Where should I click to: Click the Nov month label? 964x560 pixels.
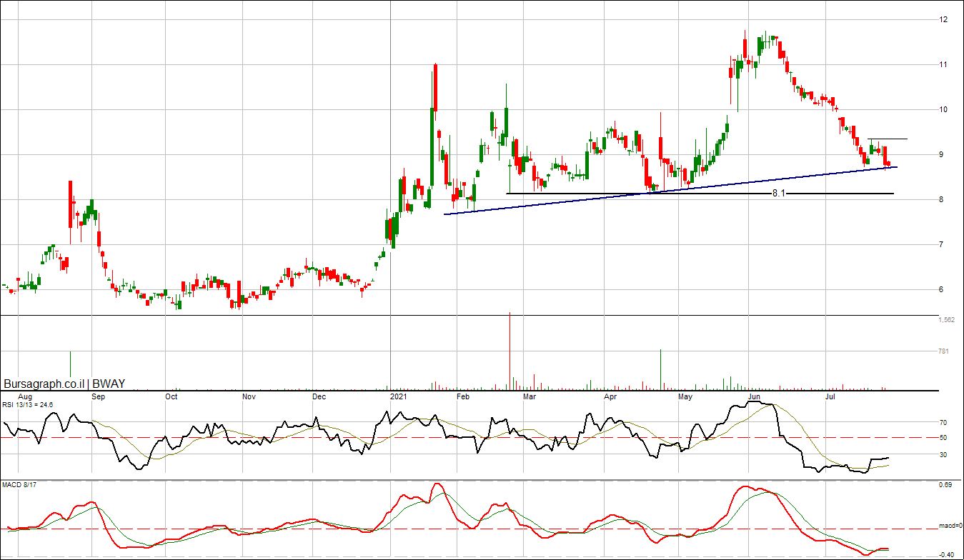[x=248, y=396]
